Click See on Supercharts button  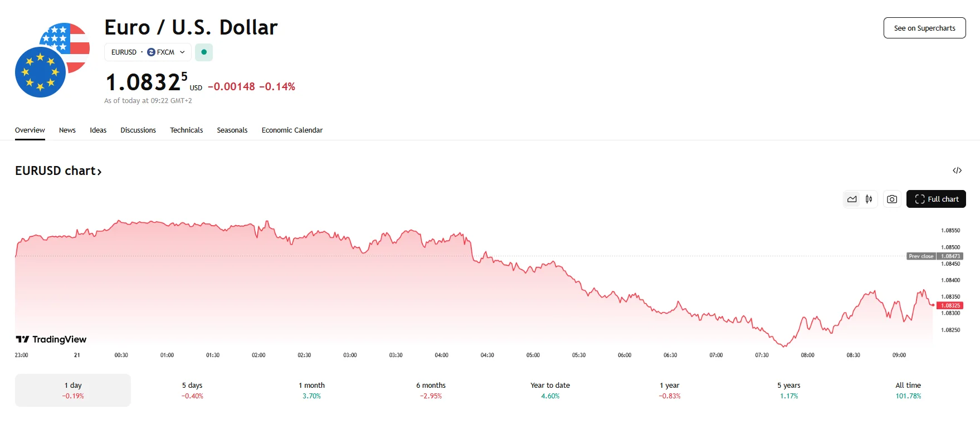pyautogui.click(x=924, y=28)
